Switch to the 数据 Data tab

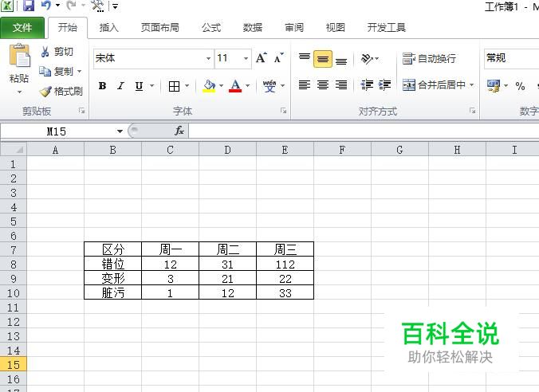(253, 27)
